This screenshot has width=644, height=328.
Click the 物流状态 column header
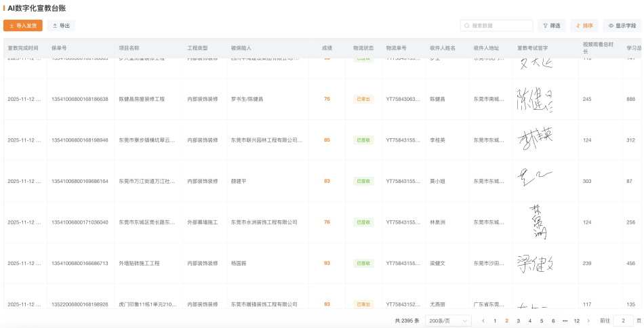pyautogui.click(x=363, y=48)
